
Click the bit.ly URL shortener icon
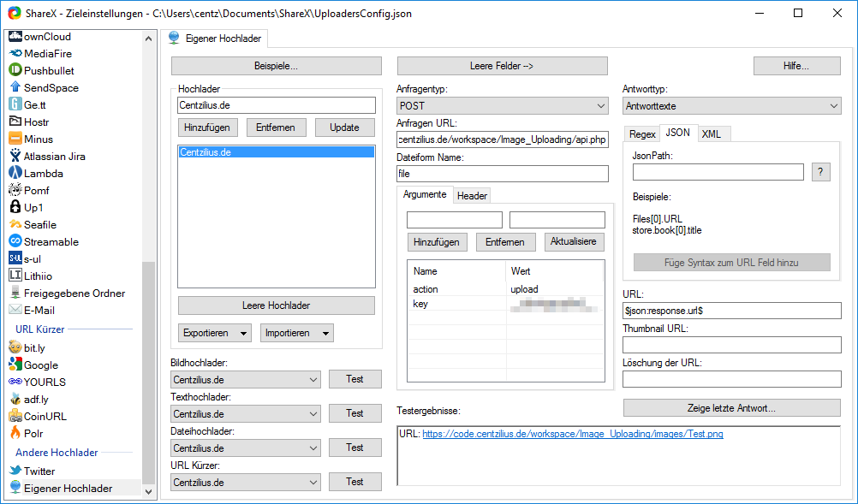pos(15,347)
